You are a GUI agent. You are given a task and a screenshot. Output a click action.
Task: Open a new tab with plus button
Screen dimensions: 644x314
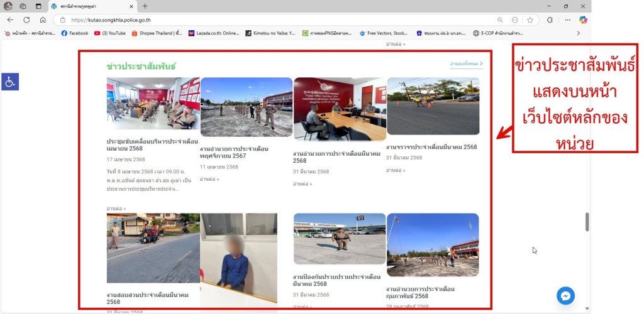[x=145, y=6]
